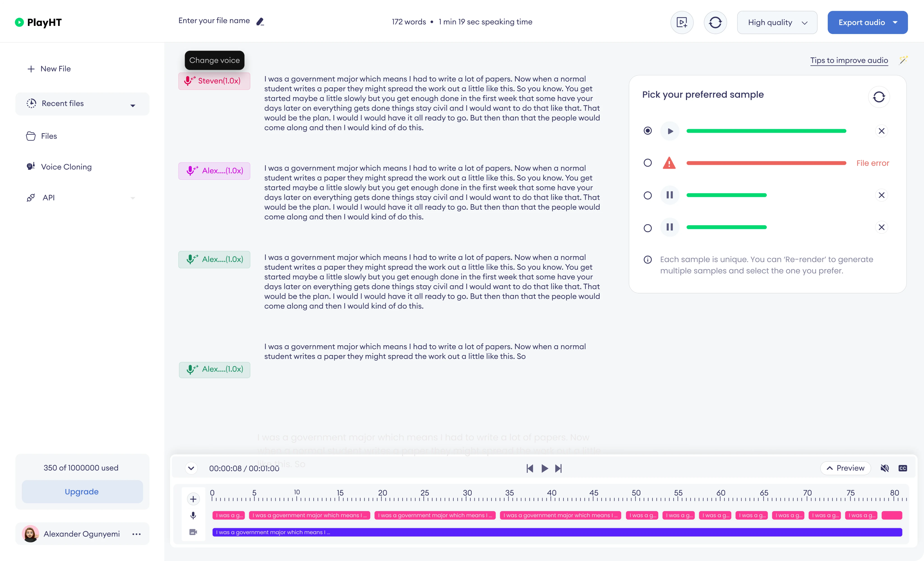The image size is (924, 561).
Task: Expand the API menu arrow
Action: pos(133,198)
